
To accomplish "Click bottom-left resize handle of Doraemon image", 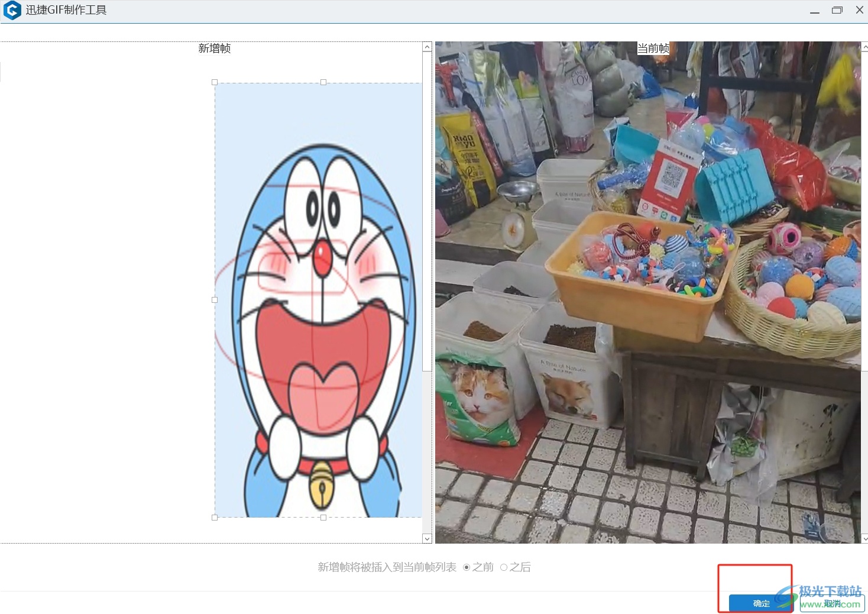I will pyautogui.click(x=215, y=518).
